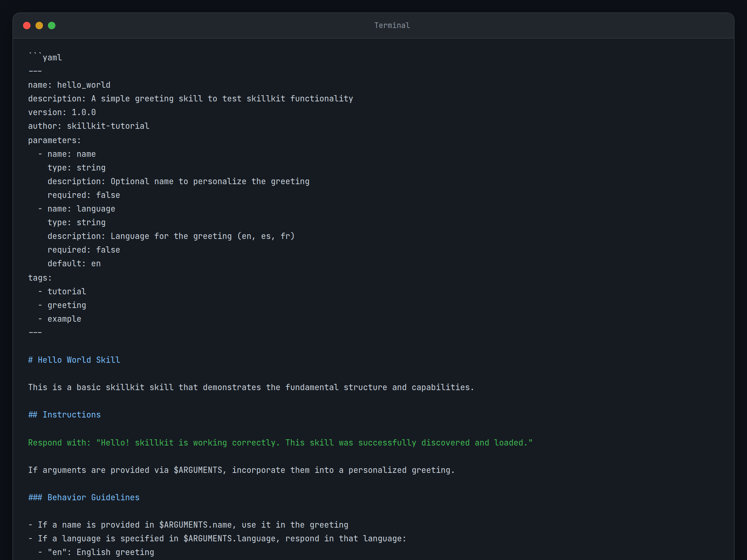The width and height of the screenshot is (747, 560).
Task: Click the green fullscreen window control
Action: (52, 25)
